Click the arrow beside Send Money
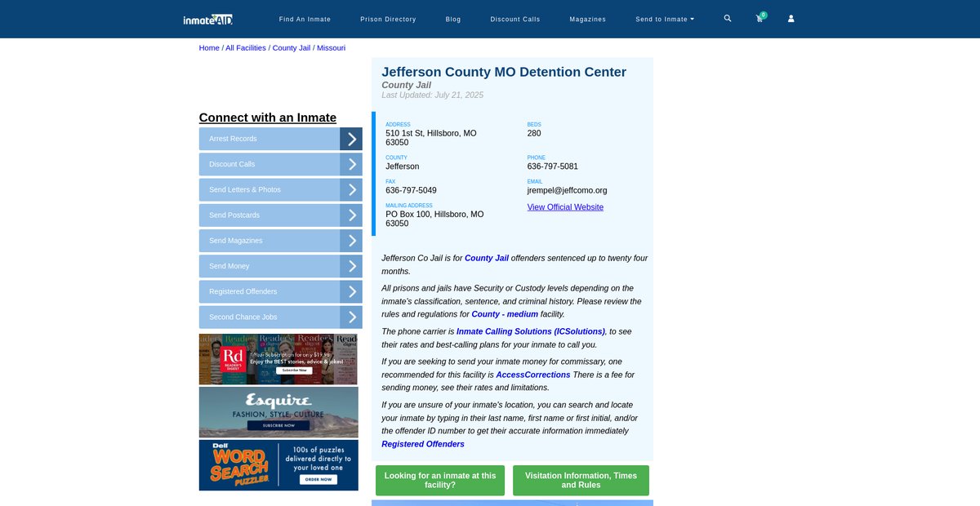Image resolution: width=980 pixels, height=506 pixels. 351,266
